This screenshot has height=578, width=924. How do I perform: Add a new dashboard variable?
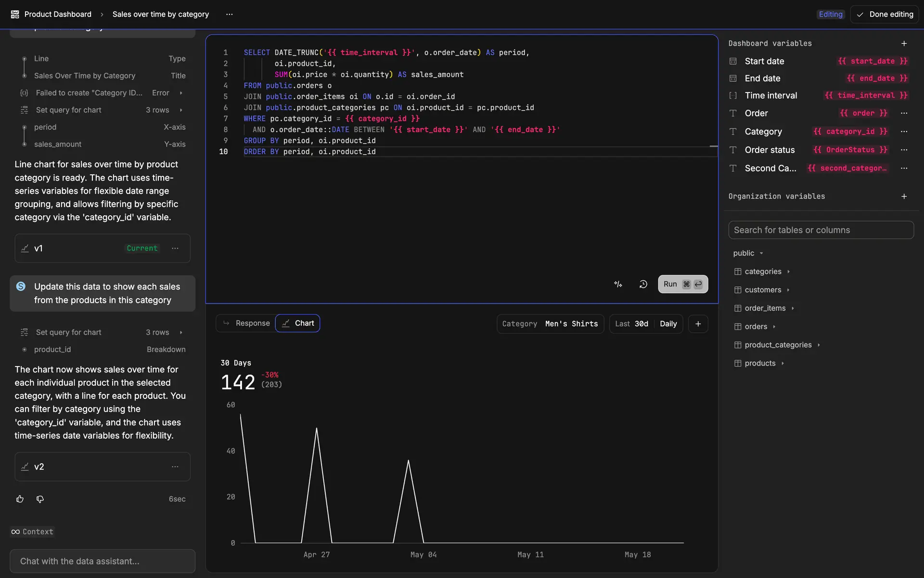[904, 43]
